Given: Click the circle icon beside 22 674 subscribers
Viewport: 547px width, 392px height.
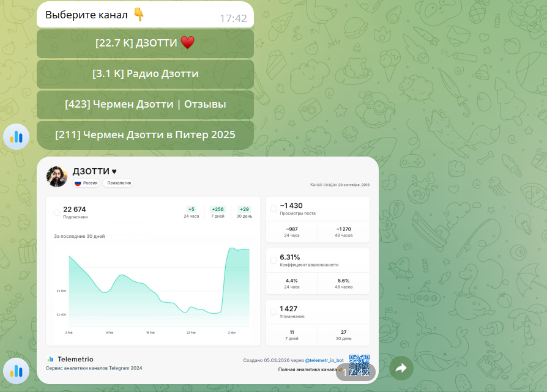Looking at the screenshot, I should pyautogui.click(x=56, y=212).
